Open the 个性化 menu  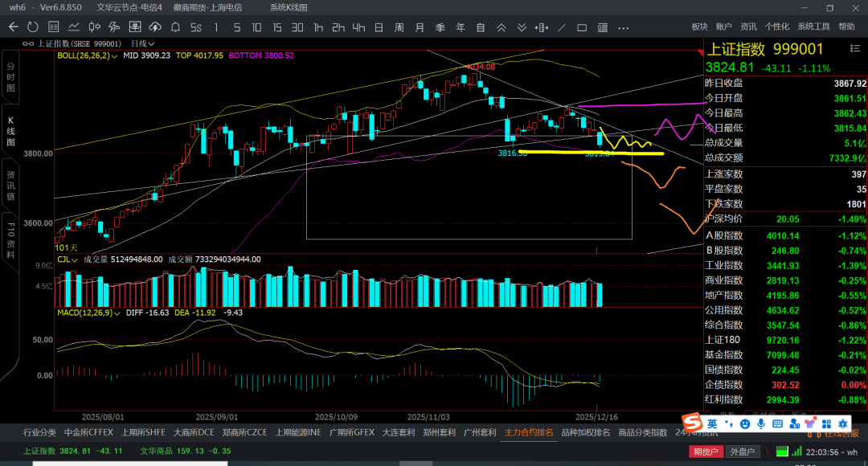pos(776,27)
